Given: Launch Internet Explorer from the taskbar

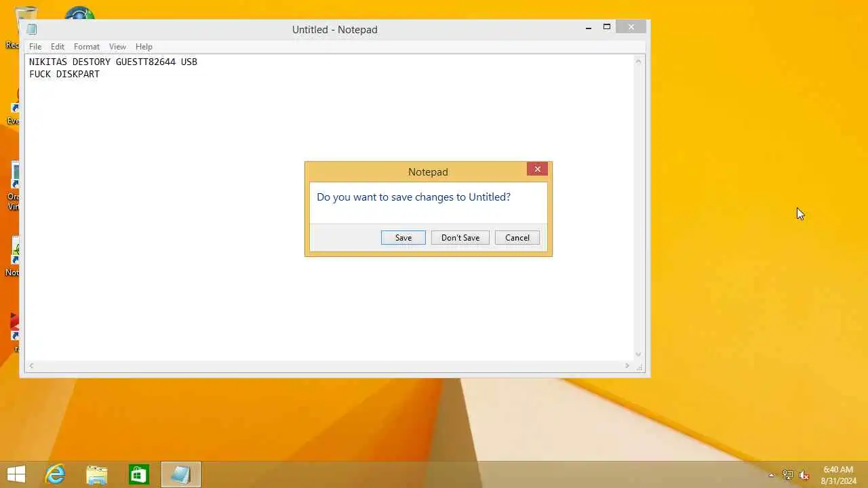Looking at the screenshot, I should (55, 474).
